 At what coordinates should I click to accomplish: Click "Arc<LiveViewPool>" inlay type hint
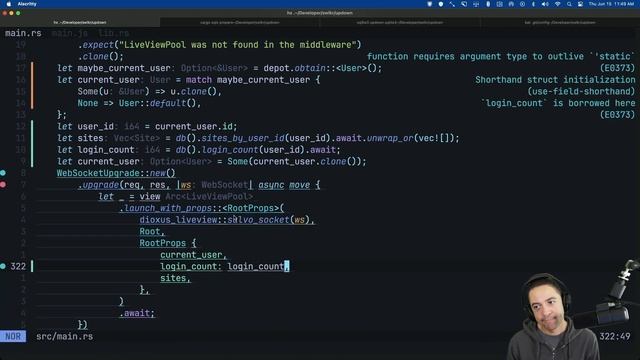coord(209,197)
